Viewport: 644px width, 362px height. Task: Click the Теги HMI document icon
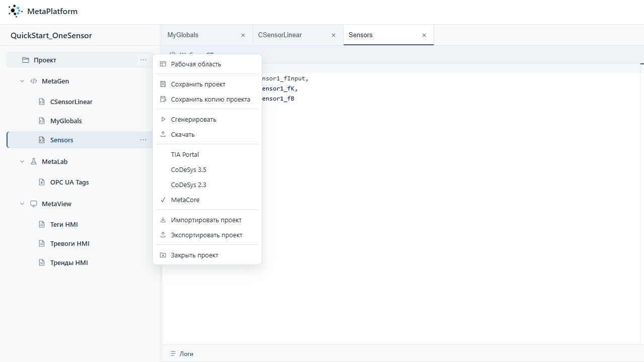[x=42, y=224]
